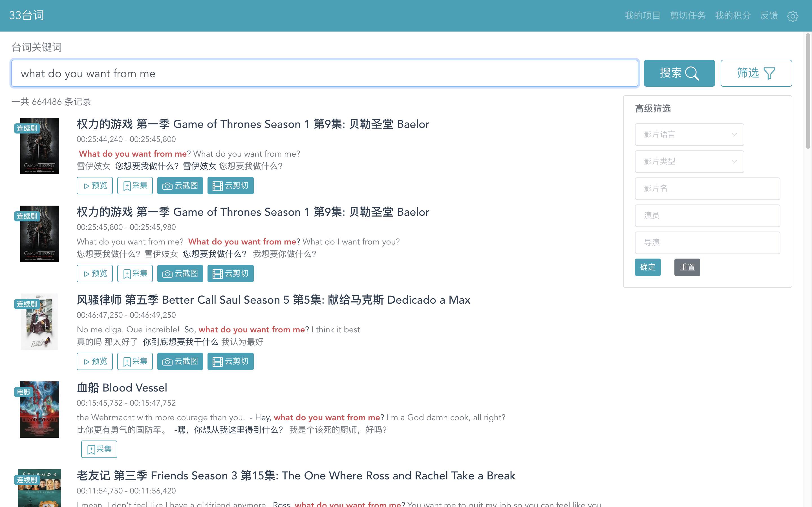Preview the Better Call Saul clip with 预览
Viewport: 812px width, 507px height.
(95, 361)
